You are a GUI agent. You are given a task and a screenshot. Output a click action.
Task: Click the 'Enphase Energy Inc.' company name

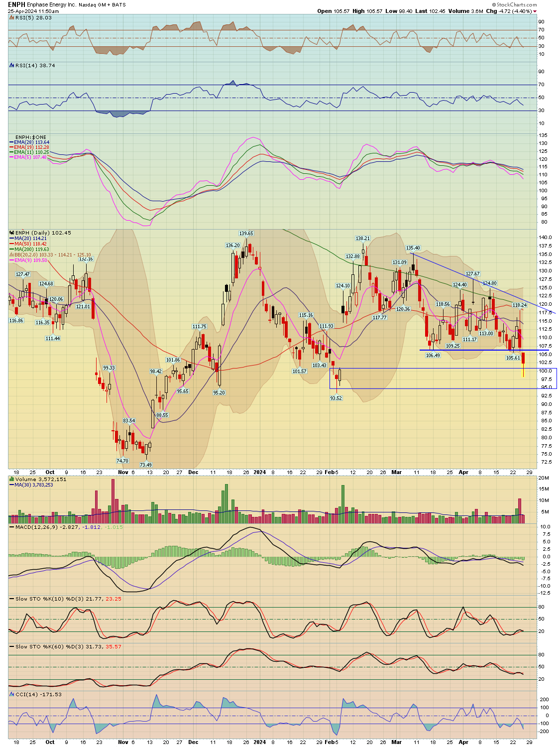52,4
